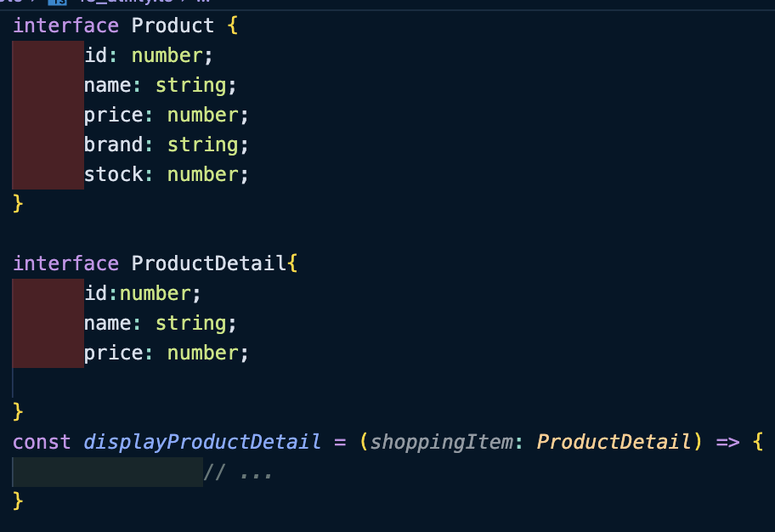Click the equals sign after displayProductDetail
The height and width of the screenshot is (532, 775).
[x=340, y=442]
